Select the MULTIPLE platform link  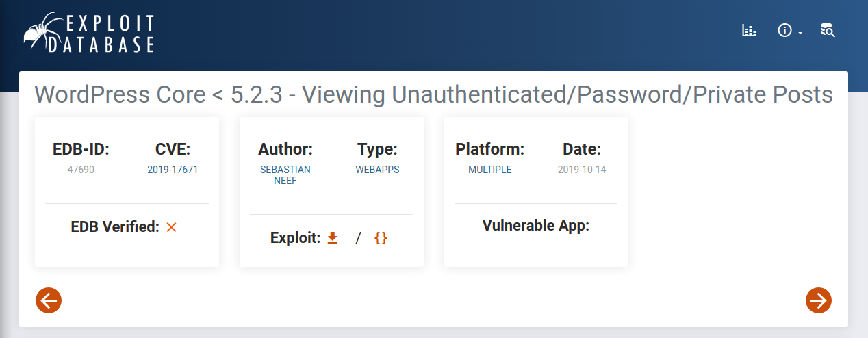tap(489, 170)
